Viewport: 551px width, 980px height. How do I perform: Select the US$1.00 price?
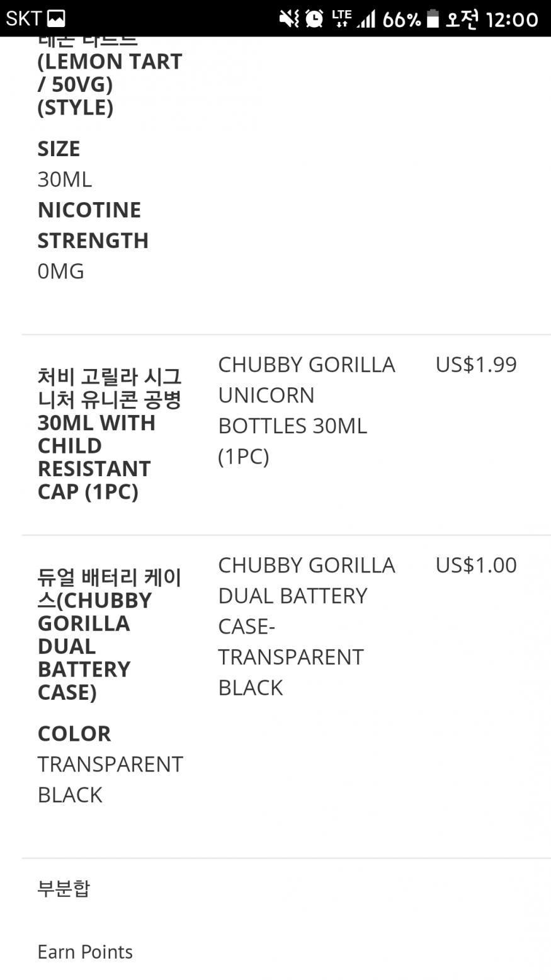476,566
